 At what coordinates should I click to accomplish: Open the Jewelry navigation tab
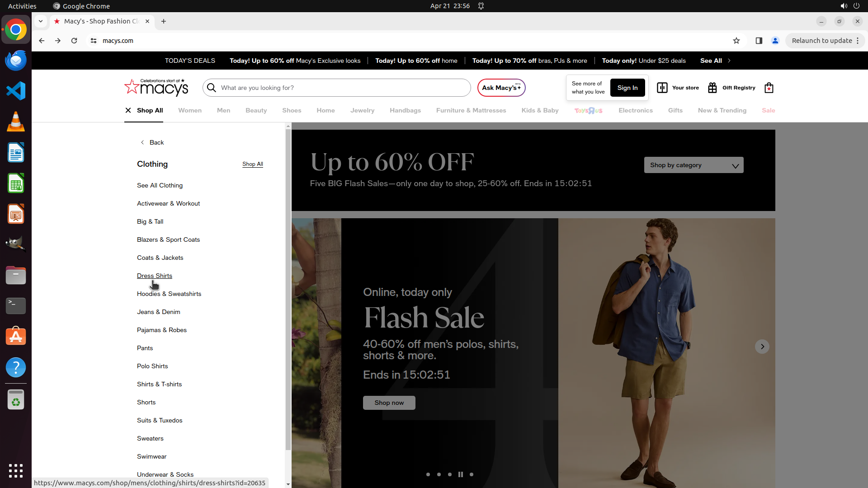coord(362,110)
